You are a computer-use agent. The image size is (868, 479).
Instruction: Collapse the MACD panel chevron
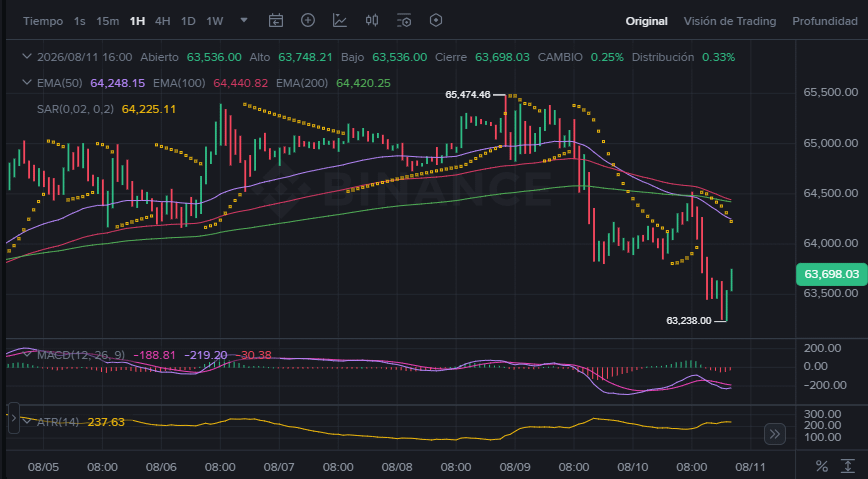click(x=27, y=354)
